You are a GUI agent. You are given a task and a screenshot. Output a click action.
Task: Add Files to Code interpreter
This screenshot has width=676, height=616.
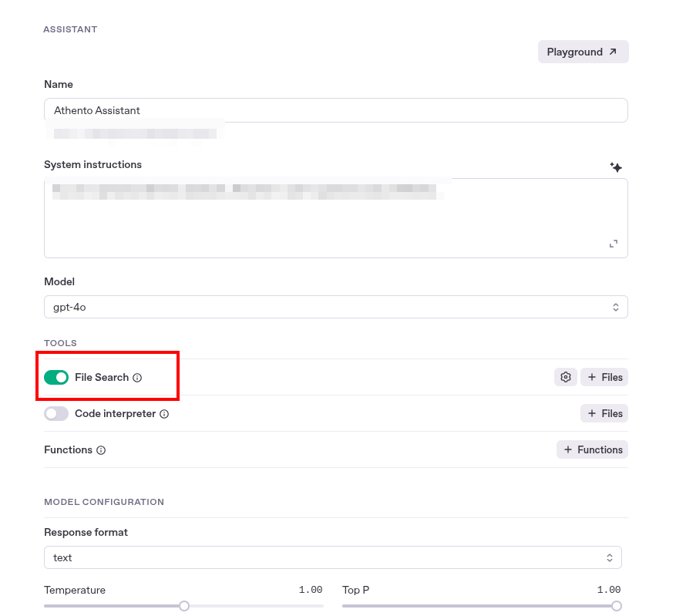click(x=604, y=414)
